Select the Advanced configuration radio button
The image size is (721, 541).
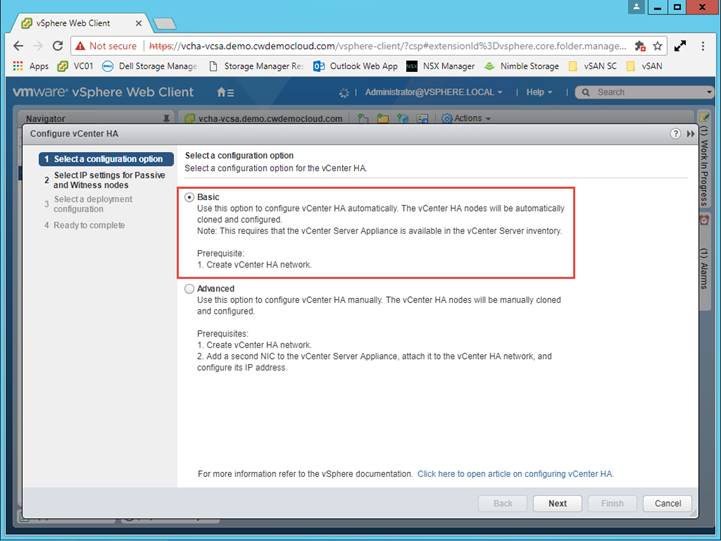189,289
